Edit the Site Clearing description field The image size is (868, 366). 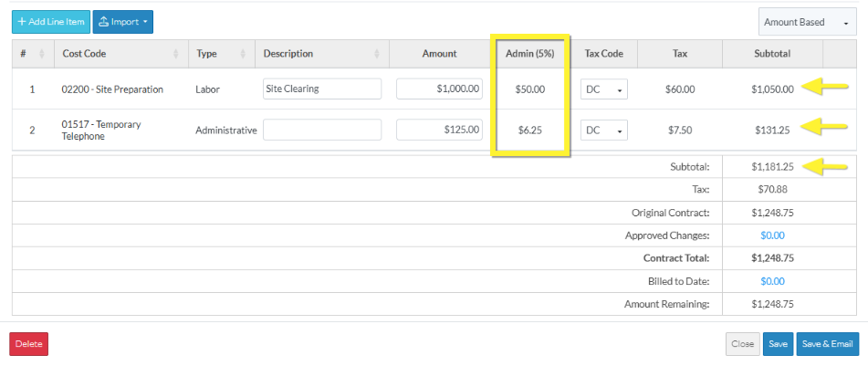(x=321, y=89)
